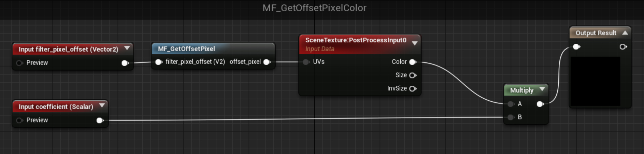Collapse the Output Result node preview
644x154 pixels.
tap(625, 33)
